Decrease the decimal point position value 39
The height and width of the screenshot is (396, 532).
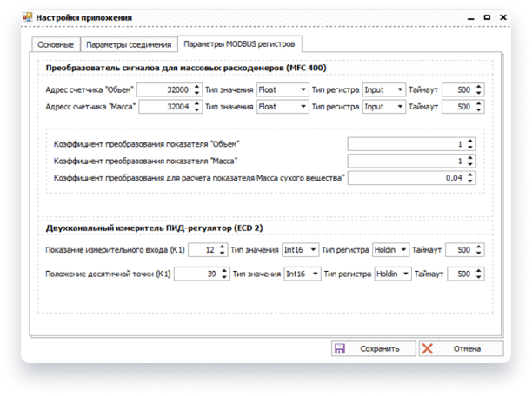pyautogui.click(x=224, y=277)
